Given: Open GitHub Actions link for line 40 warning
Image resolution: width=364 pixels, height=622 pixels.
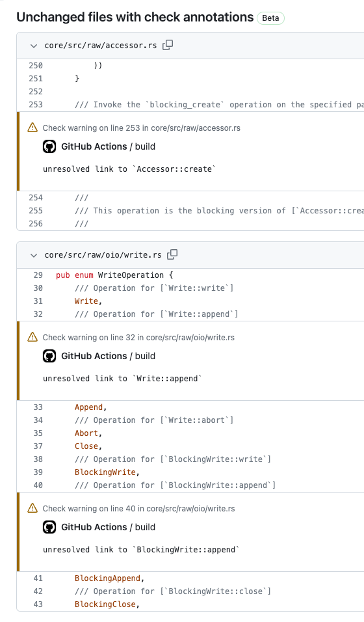Looking at the screenshot, I should click(94, 527).
